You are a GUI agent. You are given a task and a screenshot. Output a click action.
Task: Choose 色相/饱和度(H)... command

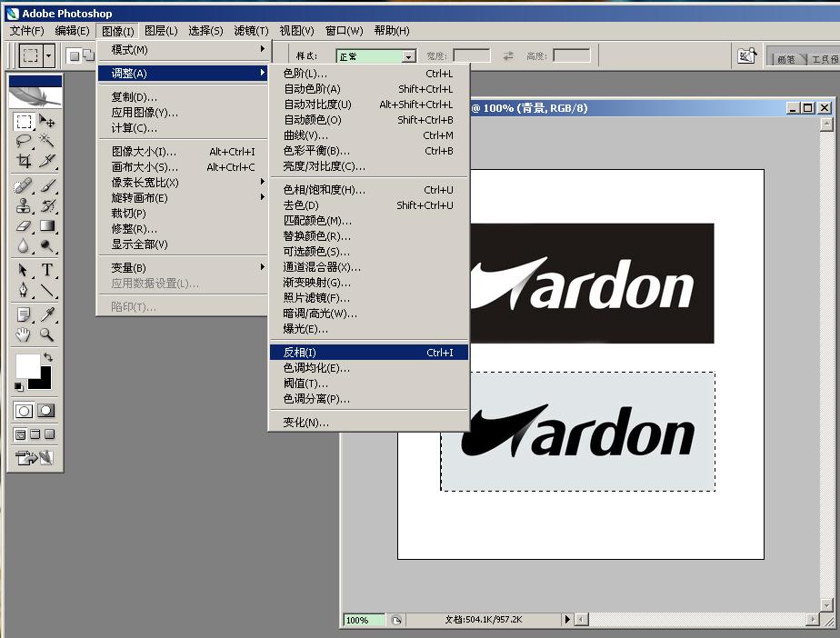[x=369, y=190]
